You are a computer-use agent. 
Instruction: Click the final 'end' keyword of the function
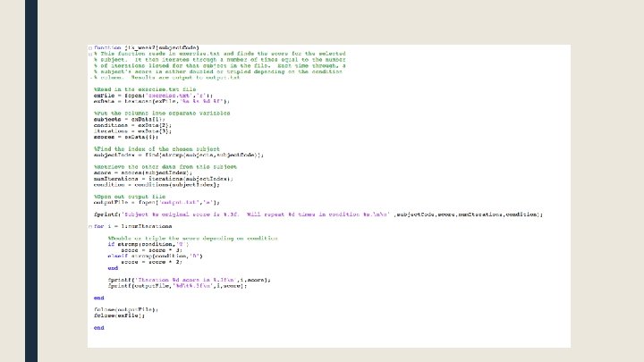pos(99,328)
